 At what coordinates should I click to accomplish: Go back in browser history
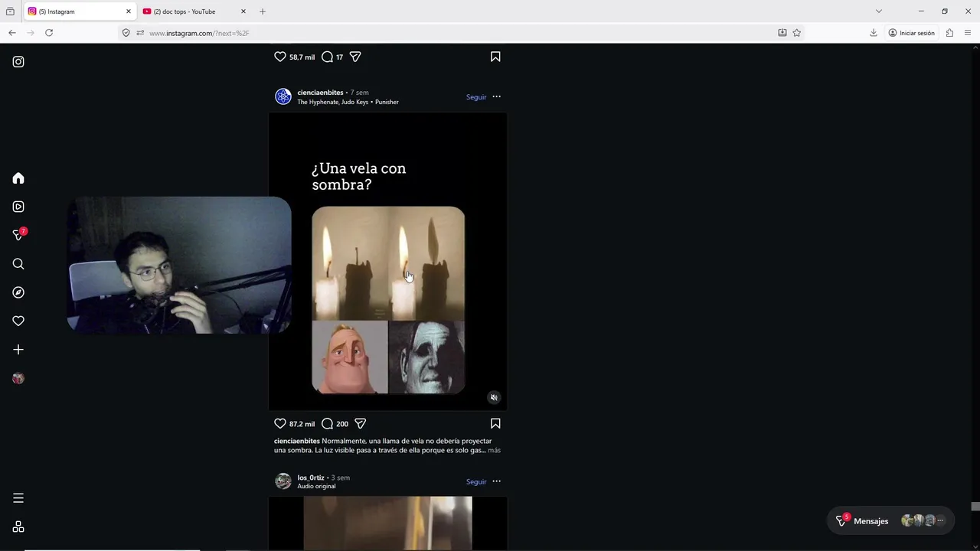pos(12,33)
